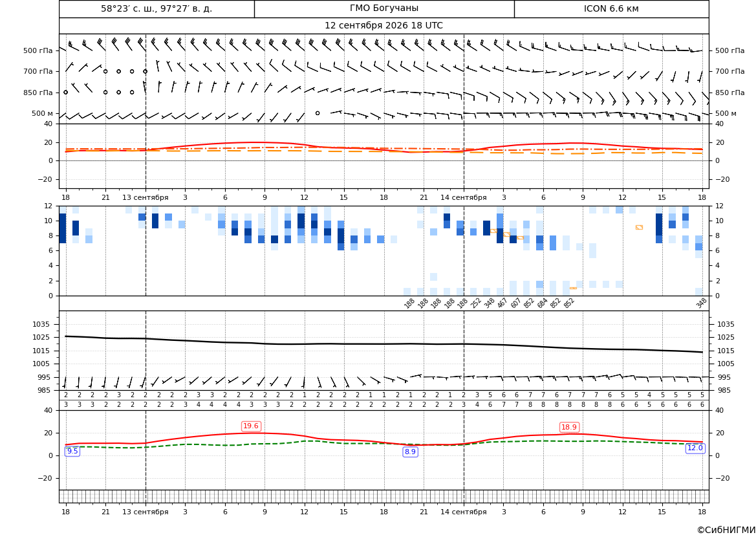This screenshot has height=535, width=756.
Task: Click the ©СибНИГМИ copyright text
Action: tap(726, 530)
